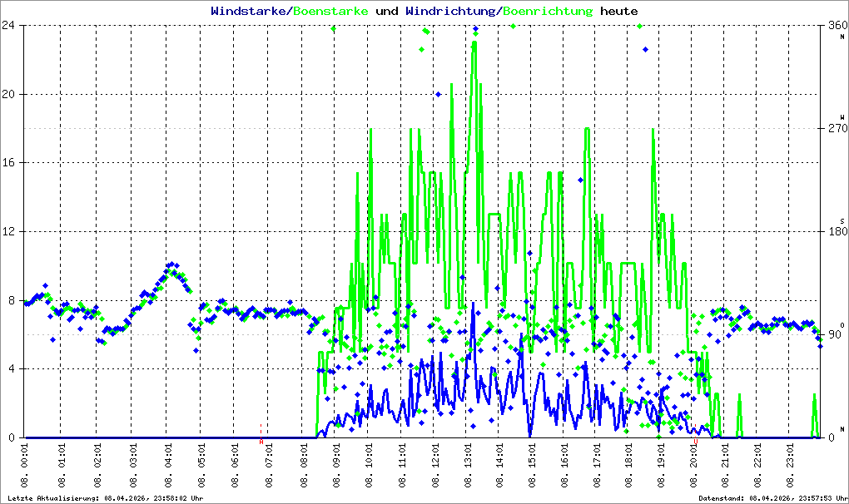Click the 16 value on left axis
The image size is (849, 504).
8,162
